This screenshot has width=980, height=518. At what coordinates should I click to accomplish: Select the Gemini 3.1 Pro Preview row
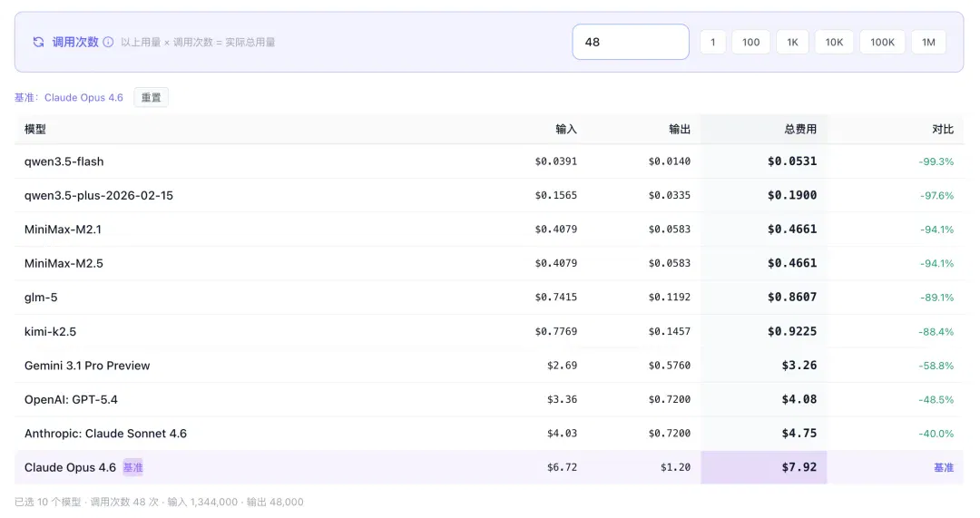click(489, 366)
